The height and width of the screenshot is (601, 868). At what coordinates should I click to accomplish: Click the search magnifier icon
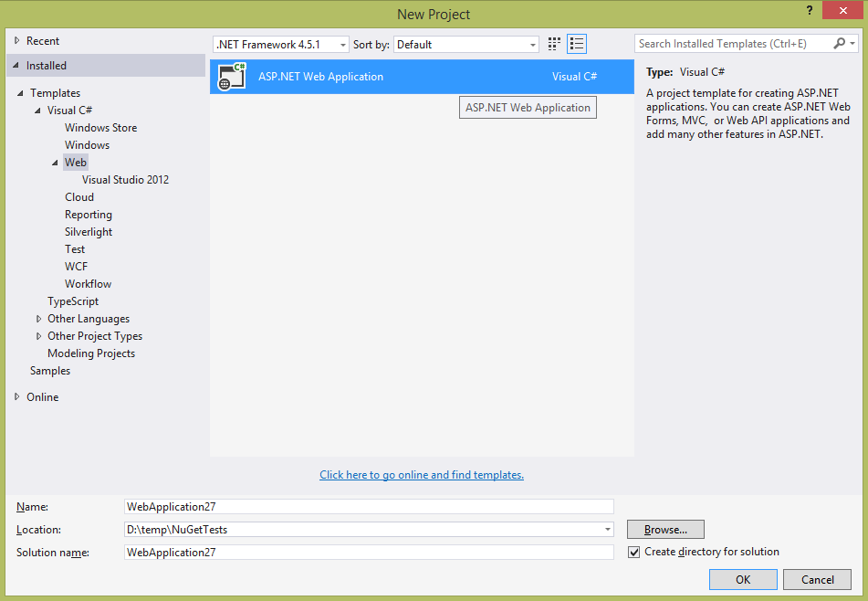839,43
